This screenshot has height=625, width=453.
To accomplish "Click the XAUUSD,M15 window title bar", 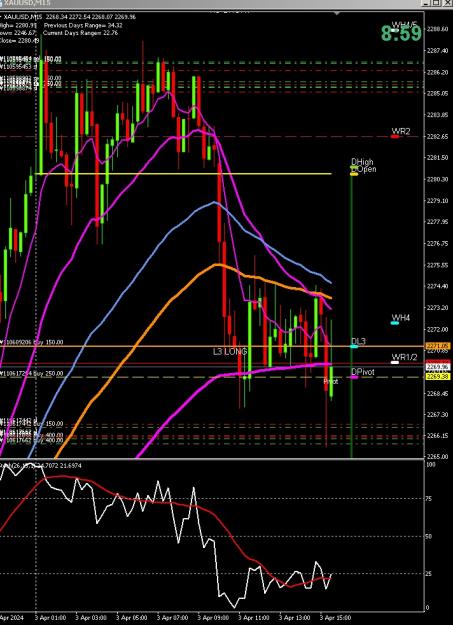I will [x=211, y=3].
